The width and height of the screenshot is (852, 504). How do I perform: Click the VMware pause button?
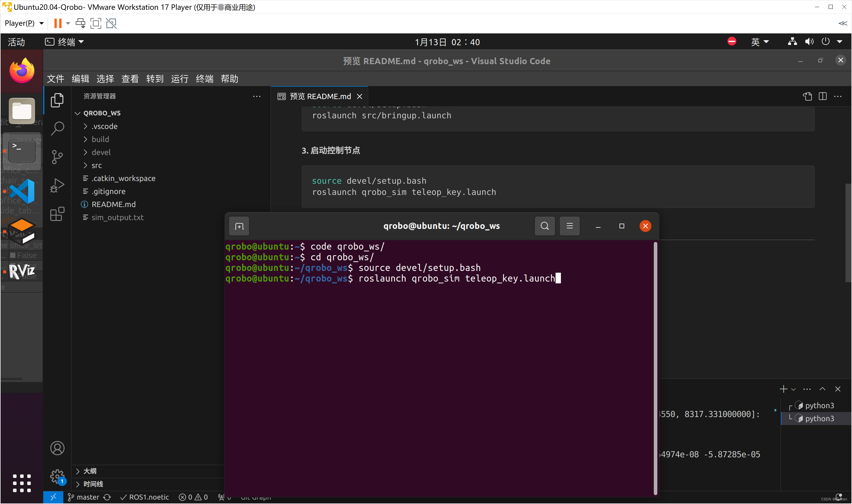[58, 23]
